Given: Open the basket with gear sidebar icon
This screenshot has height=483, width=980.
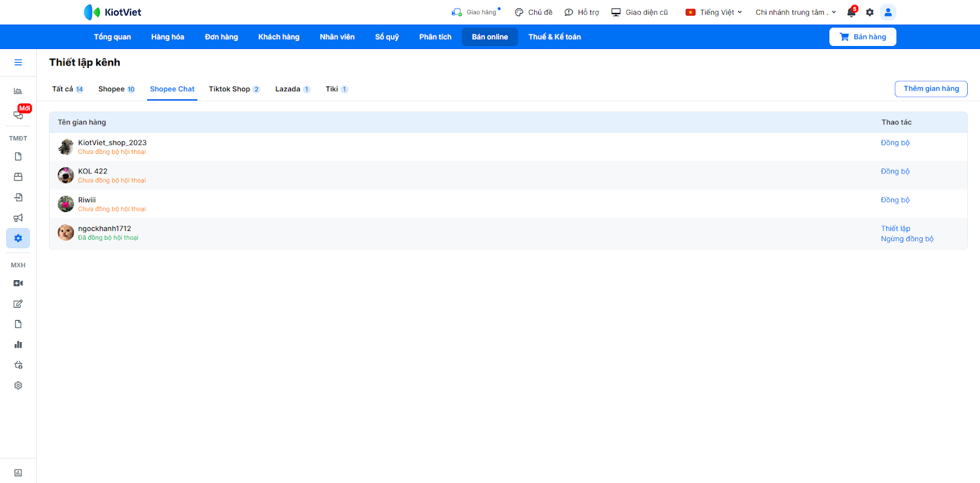Looking at the screenshot, I should coord(18,365).
